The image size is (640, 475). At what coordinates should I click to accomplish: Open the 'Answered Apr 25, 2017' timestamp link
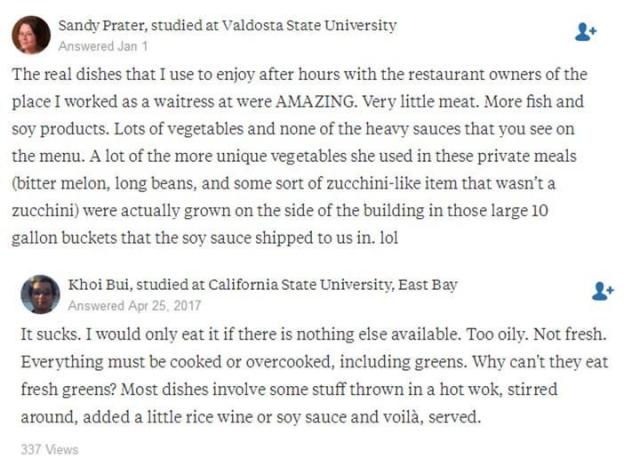click(x=135, y=306)
